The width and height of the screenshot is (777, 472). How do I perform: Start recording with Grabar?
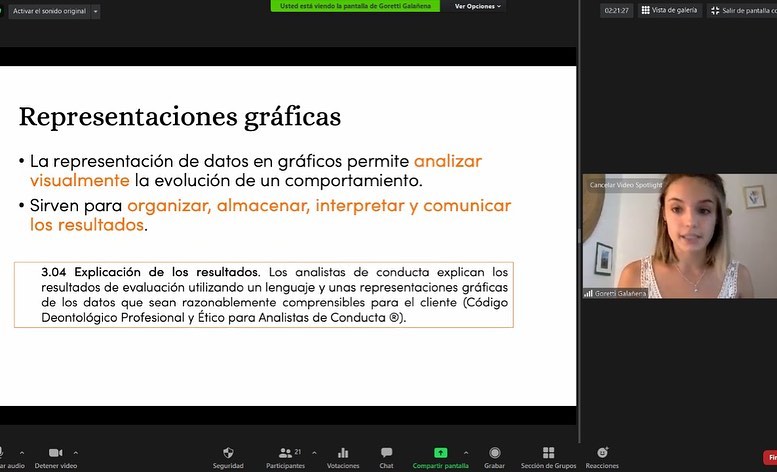pyautogui.click(x=494, y=454)
